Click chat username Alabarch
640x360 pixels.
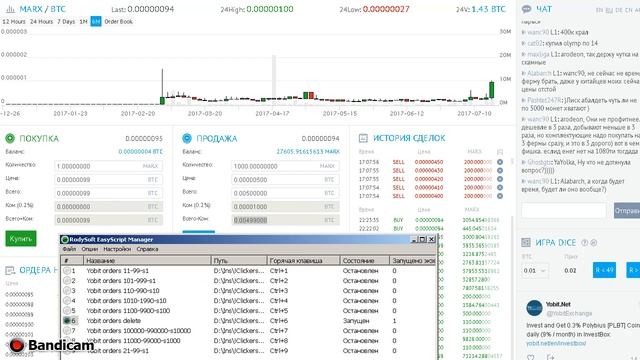click(539, 73)
